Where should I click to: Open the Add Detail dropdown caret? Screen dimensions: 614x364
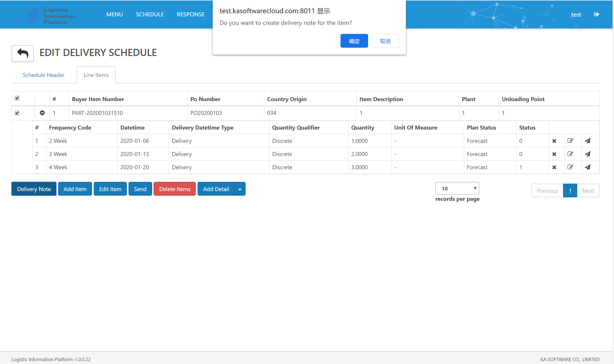click(x=240, y=189)
